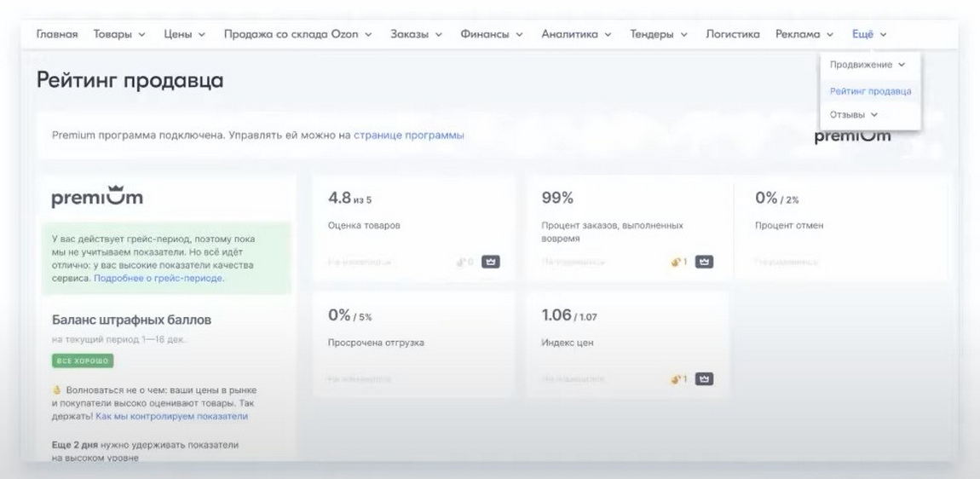Click the 0% / 2% cancellation value
980x479 pixels.
click(x=777, y=199)
